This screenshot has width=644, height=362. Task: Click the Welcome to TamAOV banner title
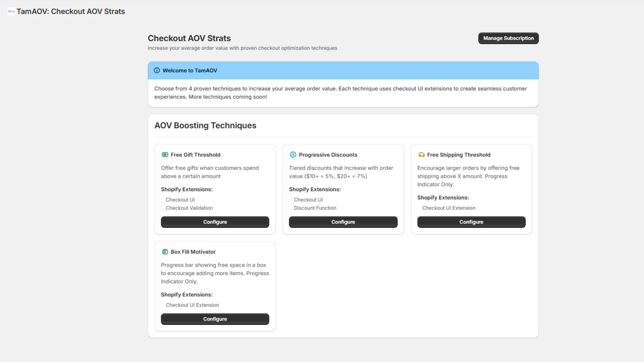point(190,70)
